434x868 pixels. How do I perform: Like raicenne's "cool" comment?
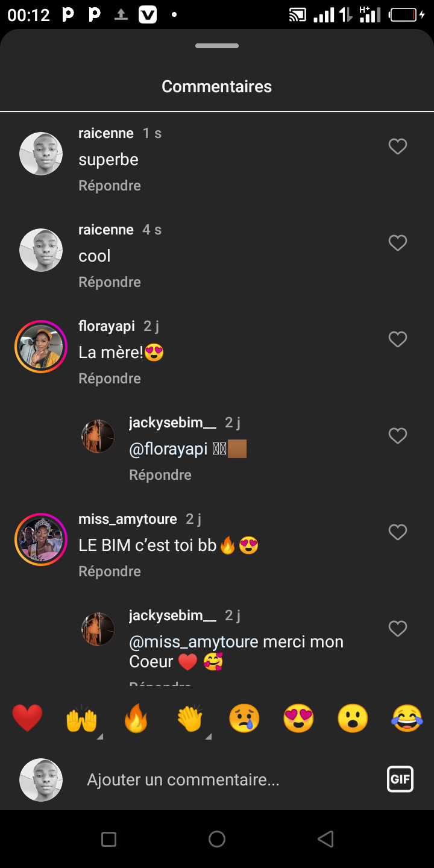[x=398, y=243]
